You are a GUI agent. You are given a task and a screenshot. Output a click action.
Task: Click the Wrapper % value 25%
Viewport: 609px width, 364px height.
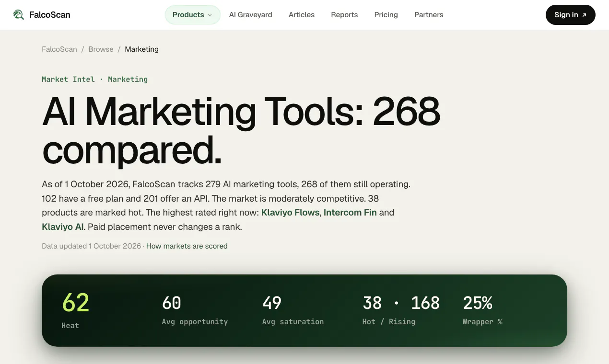point(478,303)
